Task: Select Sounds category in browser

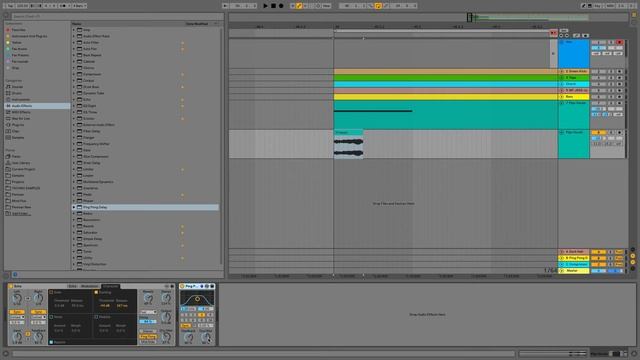Action: pyautogui.click(x=17, y=87)
